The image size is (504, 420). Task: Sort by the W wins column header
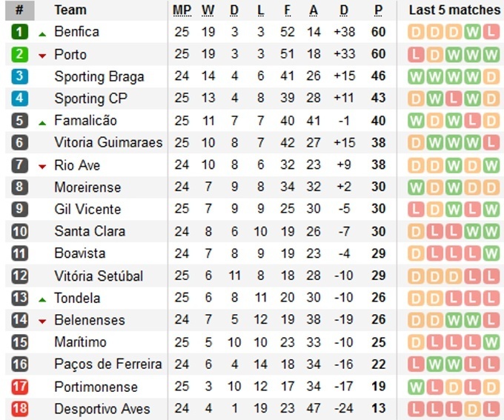click(x=208, y=10)
